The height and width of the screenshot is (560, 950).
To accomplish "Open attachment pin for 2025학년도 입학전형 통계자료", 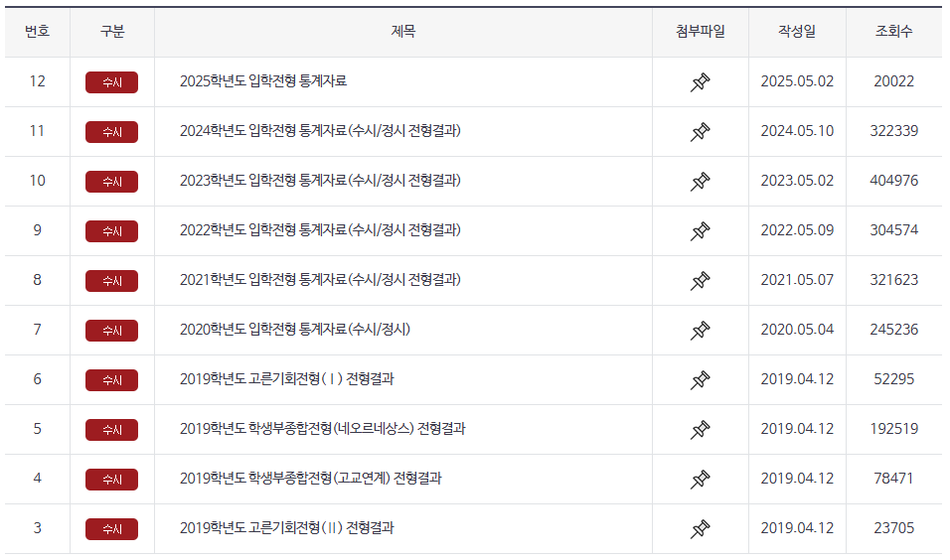I will click(x=700, y=81).
